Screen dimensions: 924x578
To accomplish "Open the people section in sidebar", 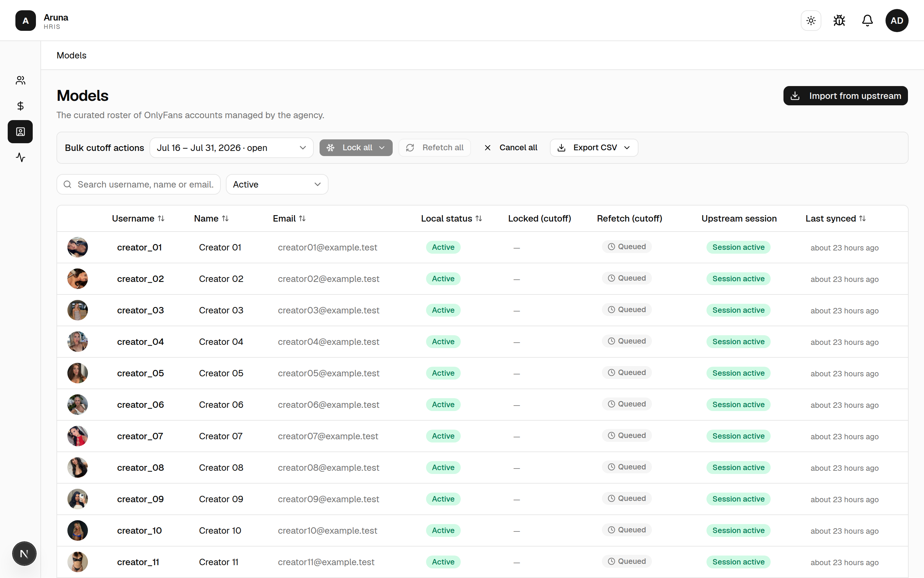I will [20, 80].
